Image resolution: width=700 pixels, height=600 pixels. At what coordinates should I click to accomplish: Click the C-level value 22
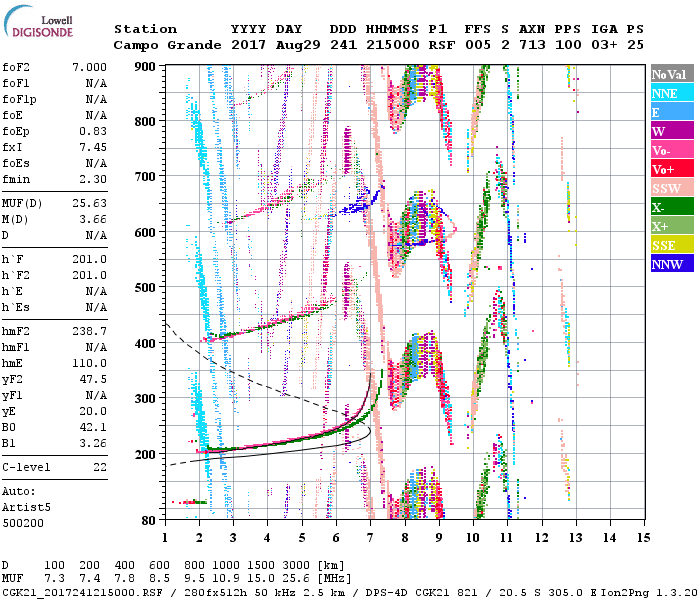point(99,467)
